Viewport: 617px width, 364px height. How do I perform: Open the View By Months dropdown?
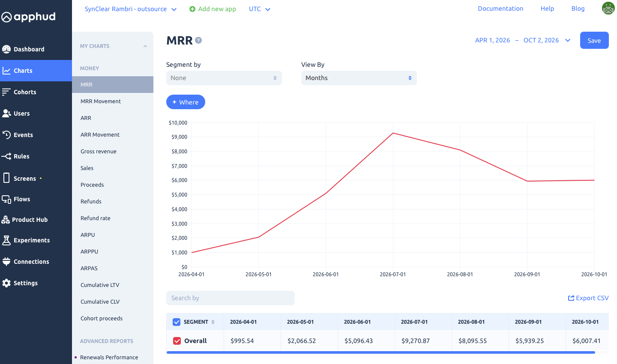(359, 78)
